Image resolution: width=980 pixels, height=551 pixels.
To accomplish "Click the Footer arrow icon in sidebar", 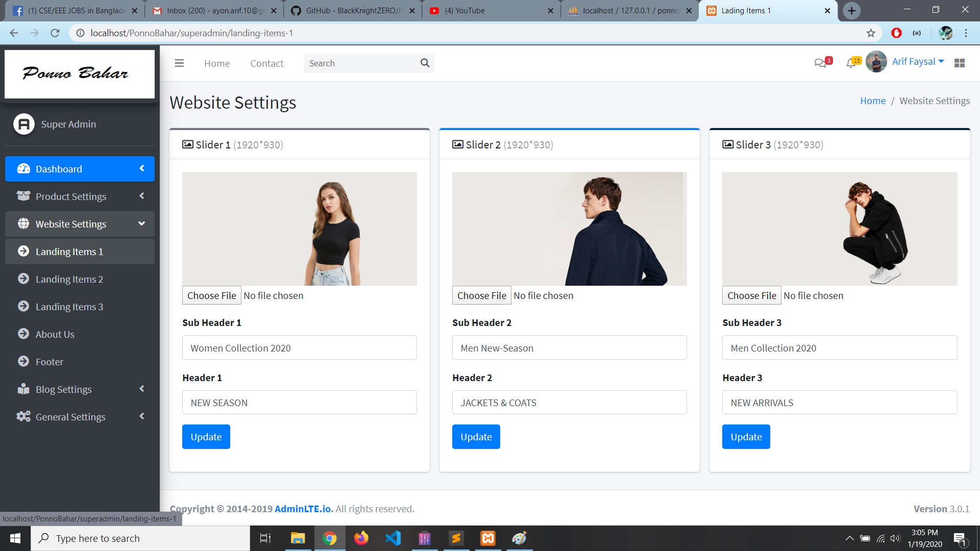I will pos(23,361).
